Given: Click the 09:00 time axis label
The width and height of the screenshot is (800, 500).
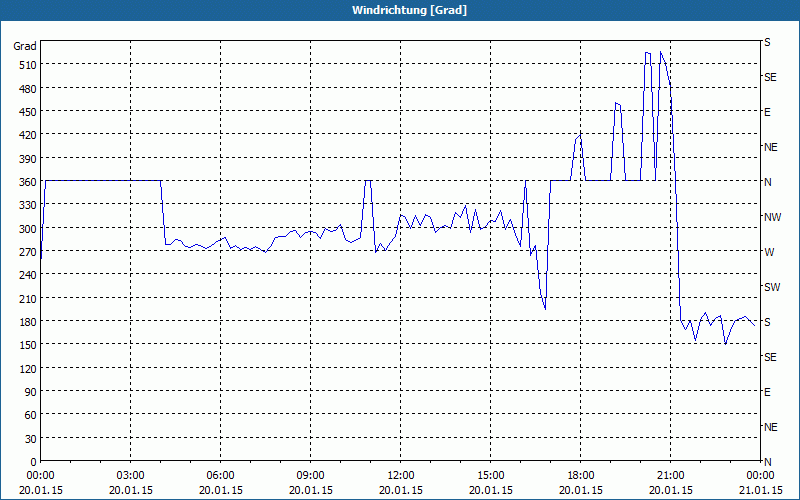Looking at the screenshot, I should coord(310,476).
